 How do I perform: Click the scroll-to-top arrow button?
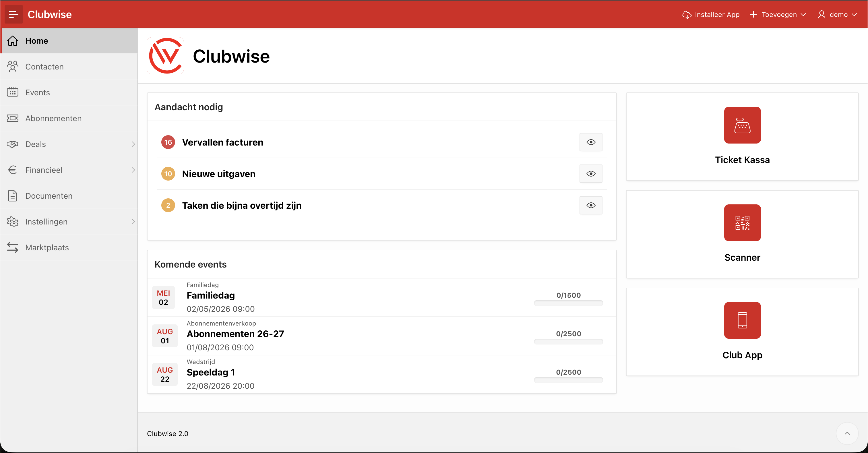pyautogui.click(x=847, y=433)
